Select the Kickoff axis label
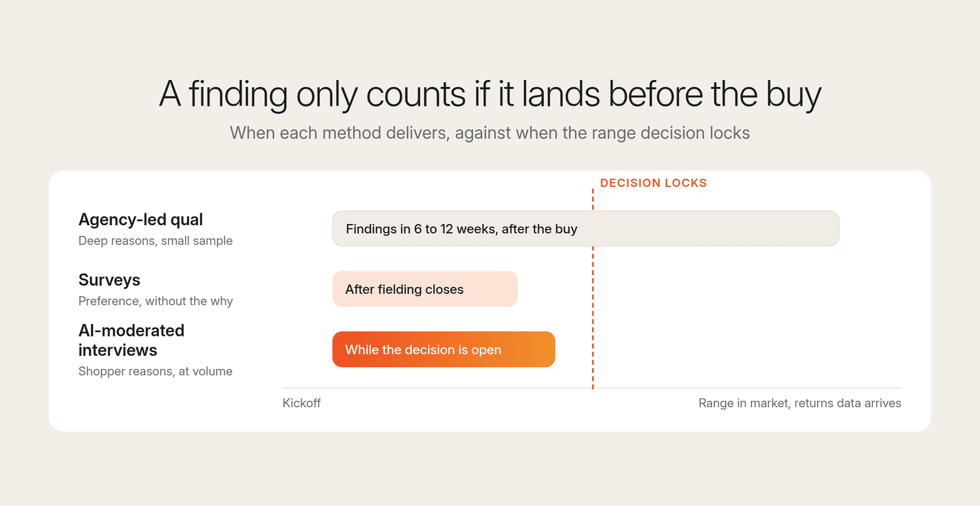Viewport: 980px width, 506px height. coord(302,403)
